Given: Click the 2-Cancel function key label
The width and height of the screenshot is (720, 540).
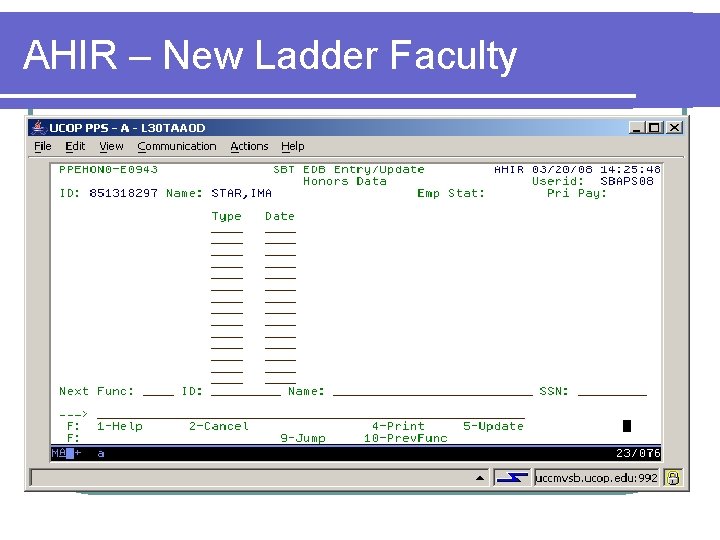Looking at the screenshot, I should click(x=219, y=426).
